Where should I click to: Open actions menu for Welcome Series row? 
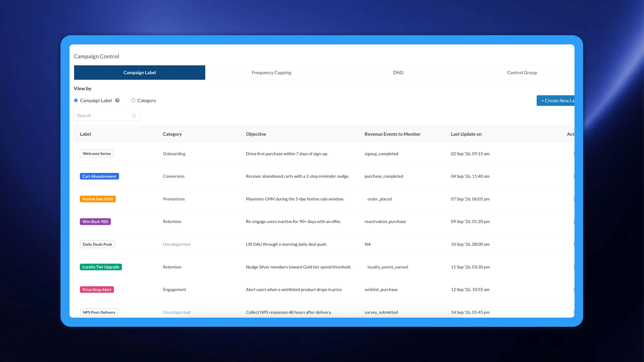pyautogui.click(x=574, y=154)
